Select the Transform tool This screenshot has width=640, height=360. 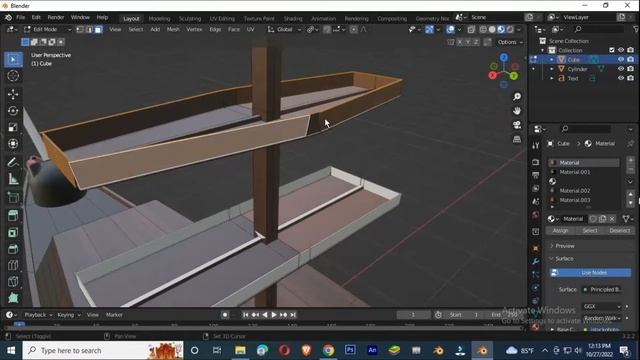coord(13,144)
